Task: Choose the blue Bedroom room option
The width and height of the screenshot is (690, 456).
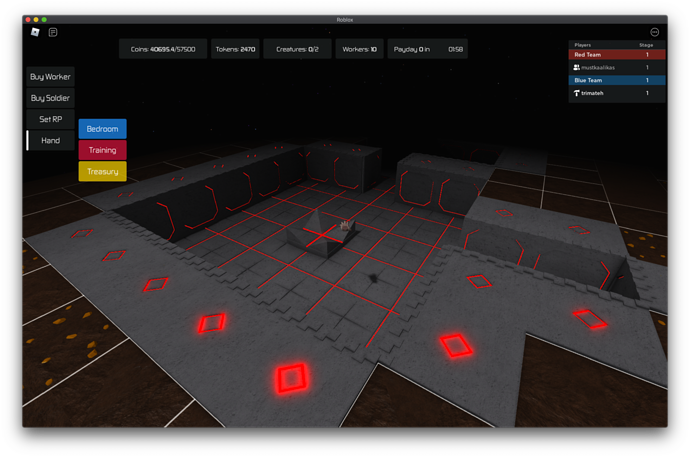Action: click(x=103, y=129)
